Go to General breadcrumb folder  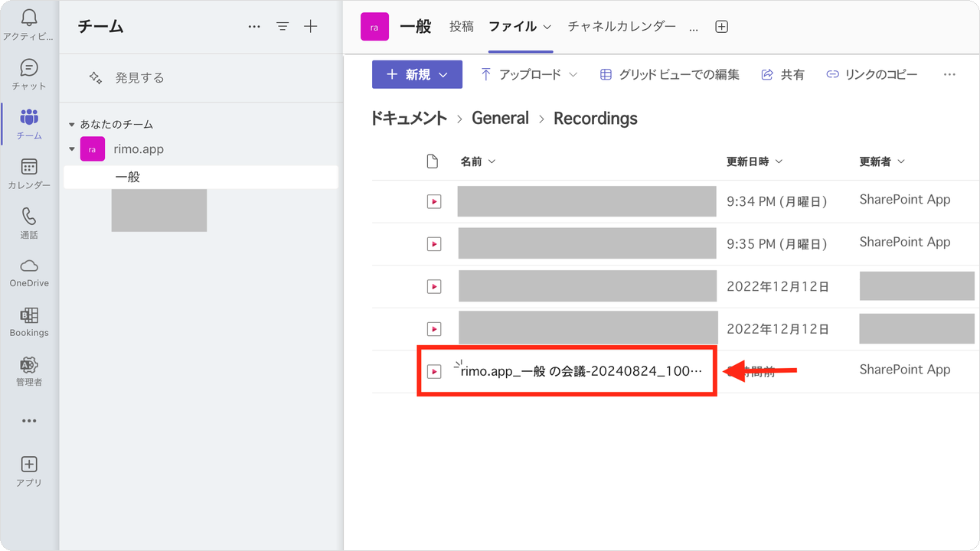point(500,118)
